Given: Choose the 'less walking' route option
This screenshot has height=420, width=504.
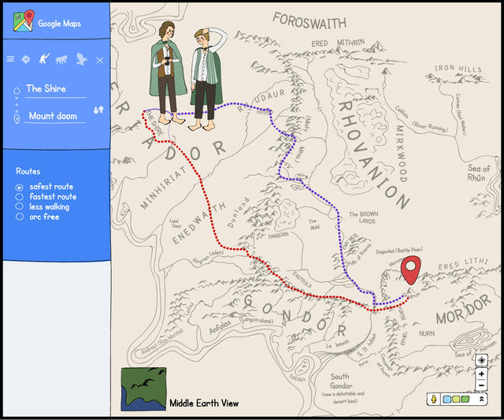Looking at the screenshot, I should pyautogui.click(x=20, y=206).
